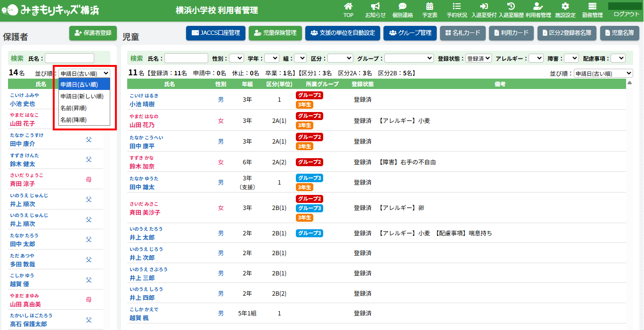Open 入退室受付 entry icon
Screen dimensions: 644x330
pos(484,7)
